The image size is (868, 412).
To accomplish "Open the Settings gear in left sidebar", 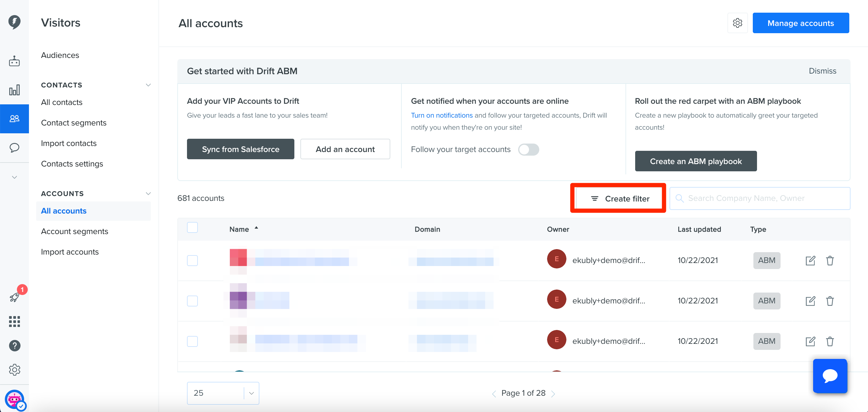I will click(14, 370).
